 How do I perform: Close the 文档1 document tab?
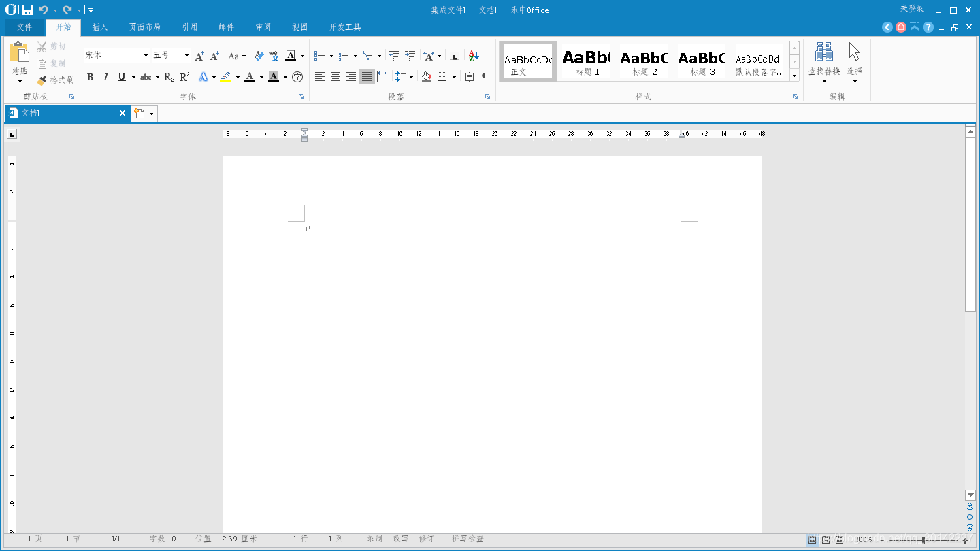[122, 113]
